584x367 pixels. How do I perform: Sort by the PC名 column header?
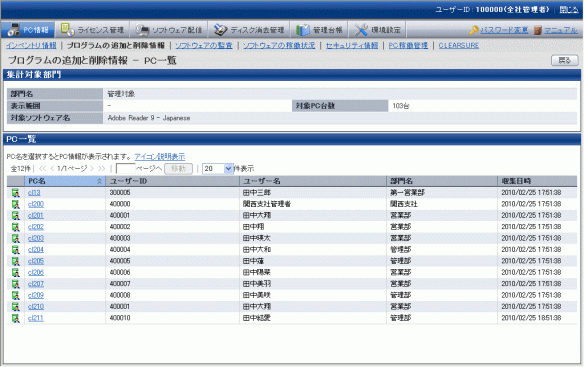pos(65,181)
